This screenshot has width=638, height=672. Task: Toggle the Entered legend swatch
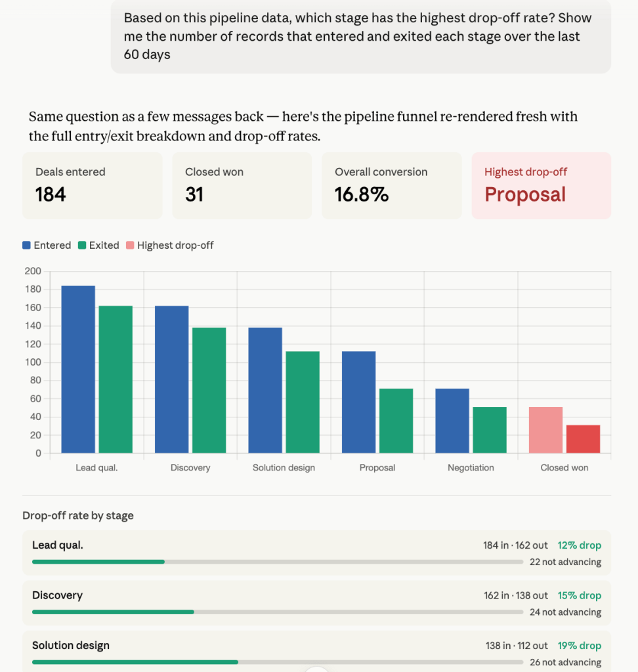coord(26,245)
